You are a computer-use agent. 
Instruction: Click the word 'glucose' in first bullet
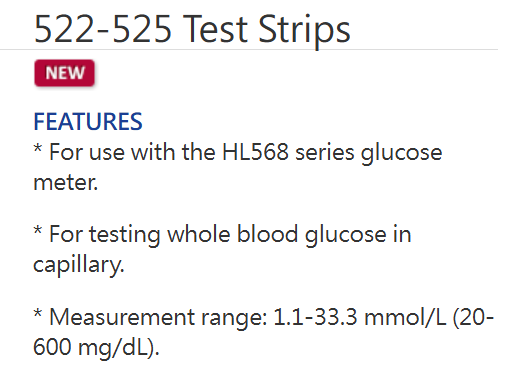(x=402, y=153)
